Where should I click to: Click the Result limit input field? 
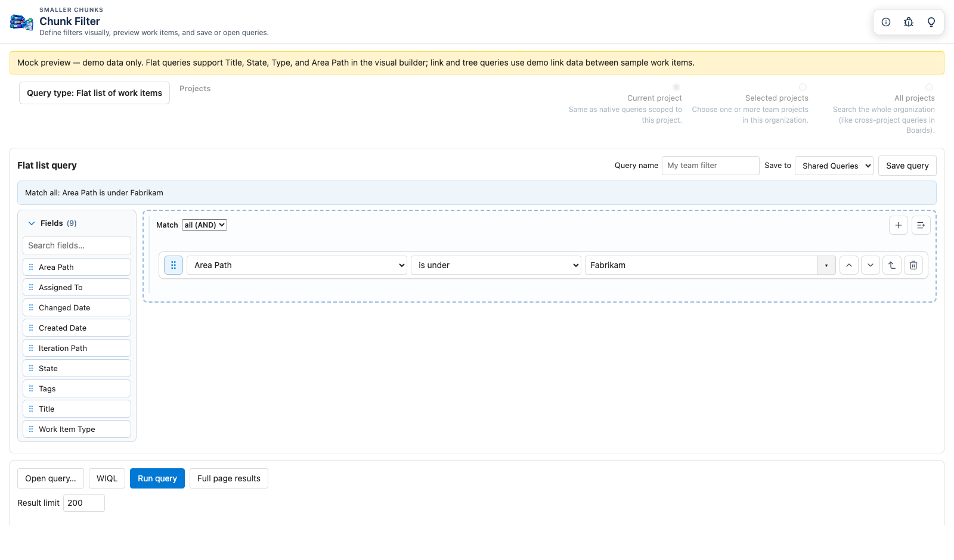click(84, 503)
